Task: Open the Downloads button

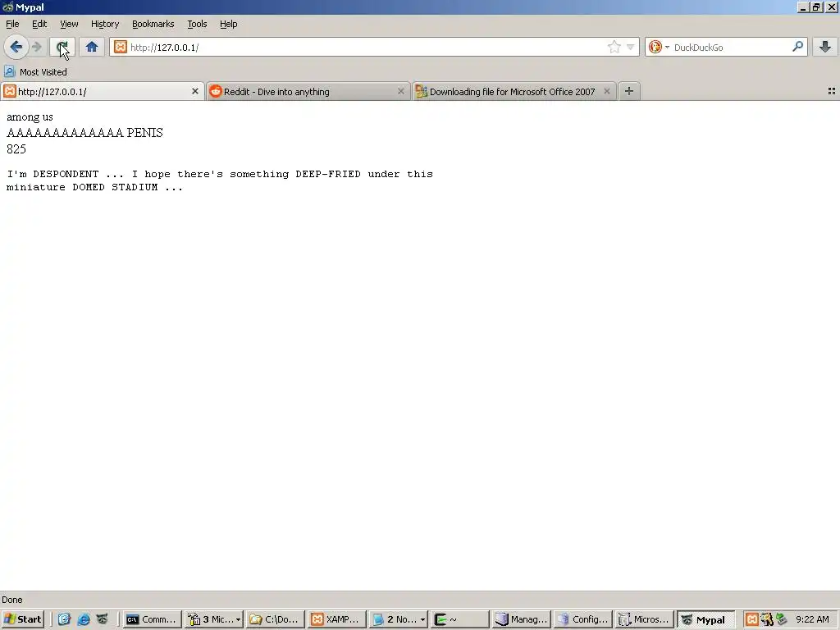Action: point(825,47)
